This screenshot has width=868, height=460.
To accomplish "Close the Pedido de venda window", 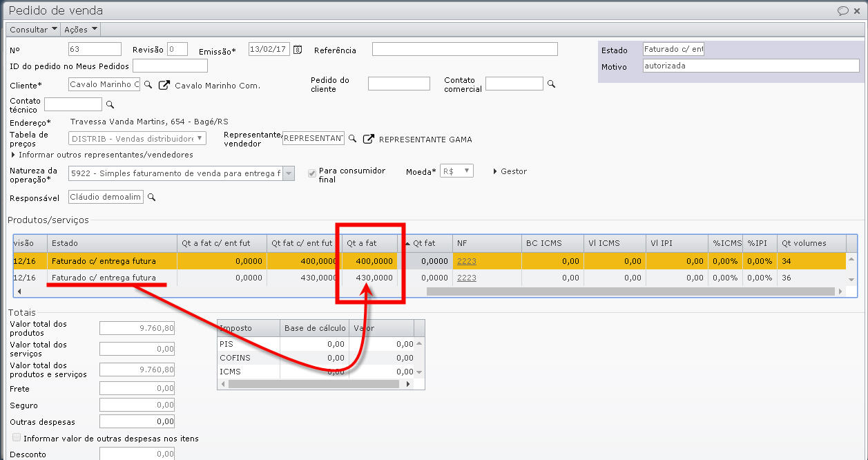I will pos(857,10).
